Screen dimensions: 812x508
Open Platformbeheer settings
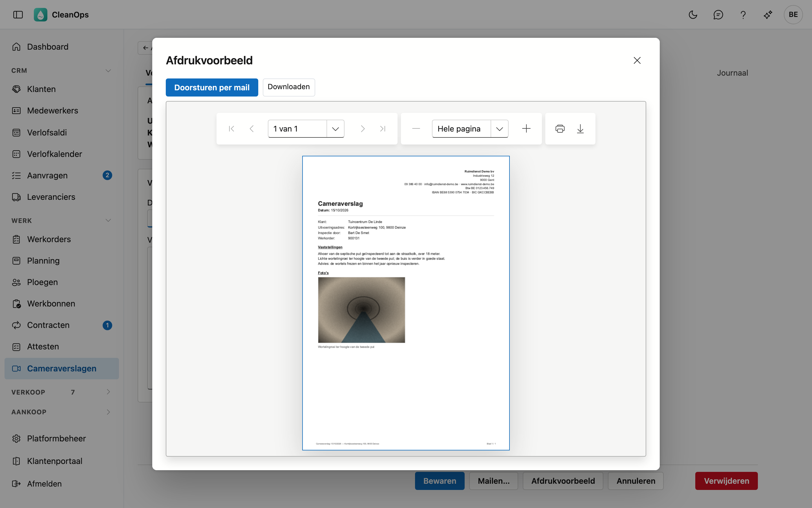click(x=62, y=439)
